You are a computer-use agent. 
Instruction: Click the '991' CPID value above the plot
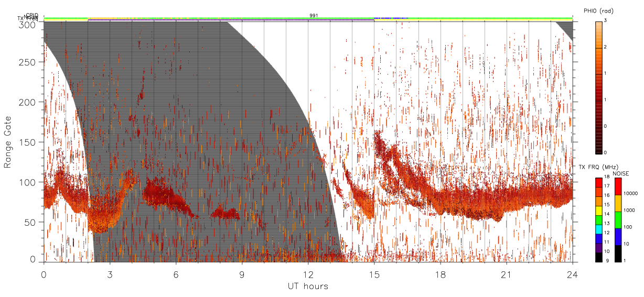[x=314, y=16]
